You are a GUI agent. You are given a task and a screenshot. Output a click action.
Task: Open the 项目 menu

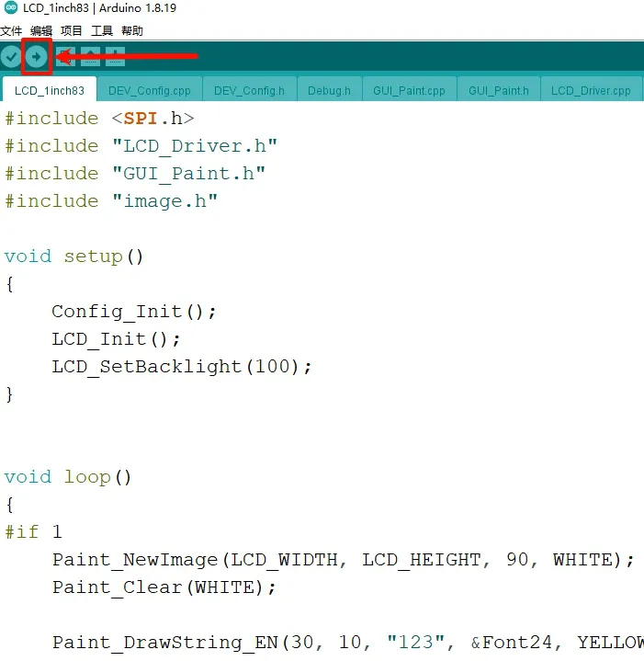71,30
